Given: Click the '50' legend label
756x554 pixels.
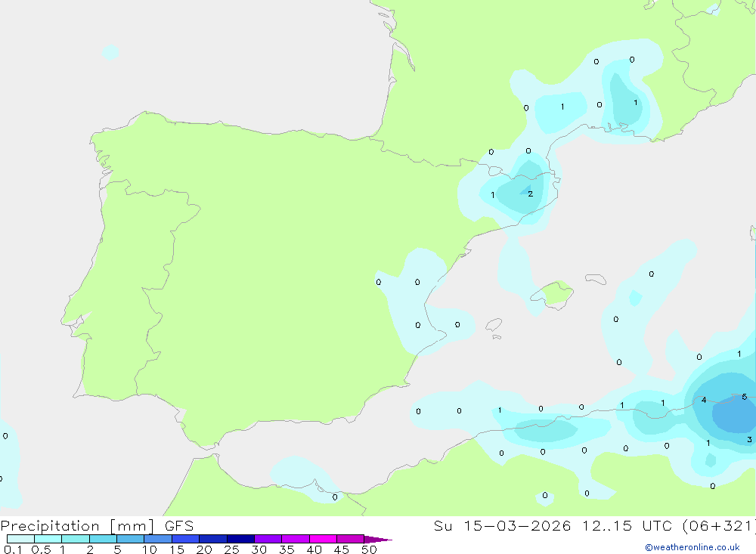Looking at the screenshot, I should (369, 549).
